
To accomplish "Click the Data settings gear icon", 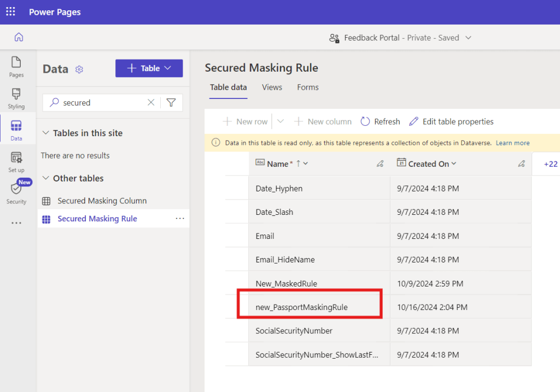I will pyautogui.click(x=79, y=69).
